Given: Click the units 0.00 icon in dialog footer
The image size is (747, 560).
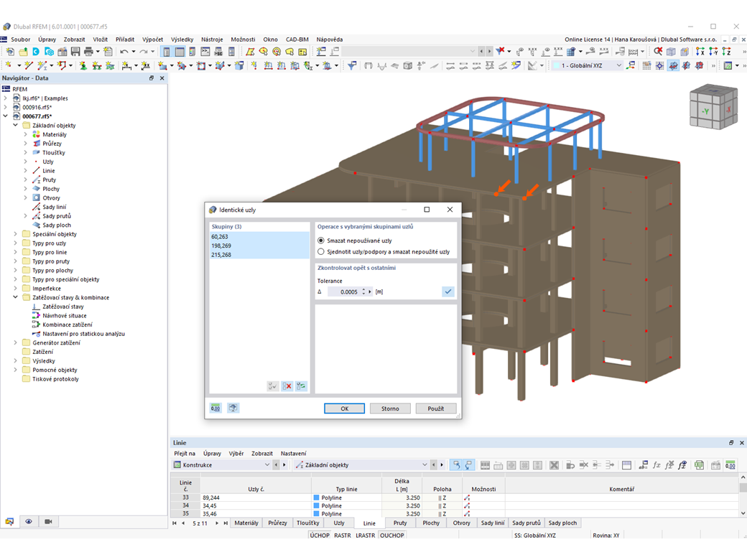Looking at the screenshot, I should [215, 408].
